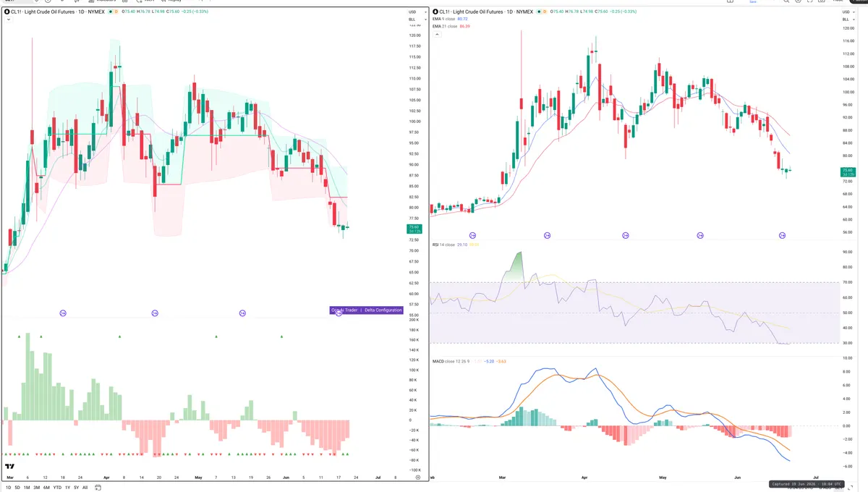Click left chart event marker near Mar 18

(x=63, y=313)
